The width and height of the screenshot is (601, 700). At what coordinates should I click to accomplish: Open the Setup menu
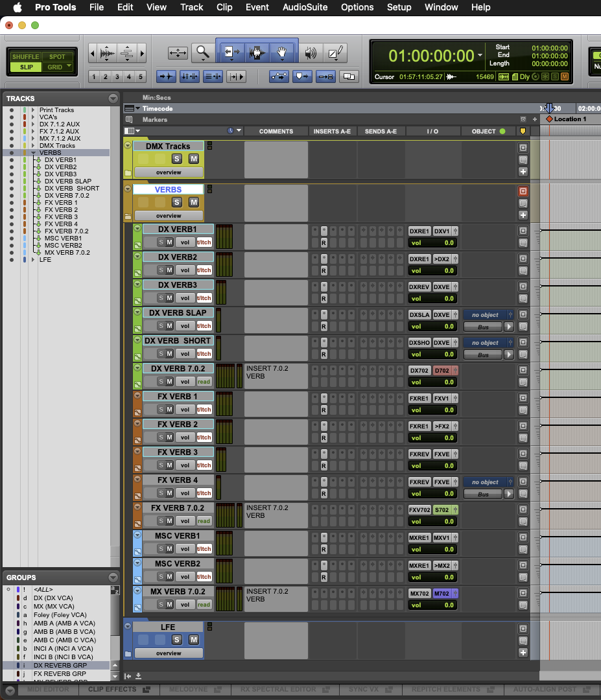(399, 7)
